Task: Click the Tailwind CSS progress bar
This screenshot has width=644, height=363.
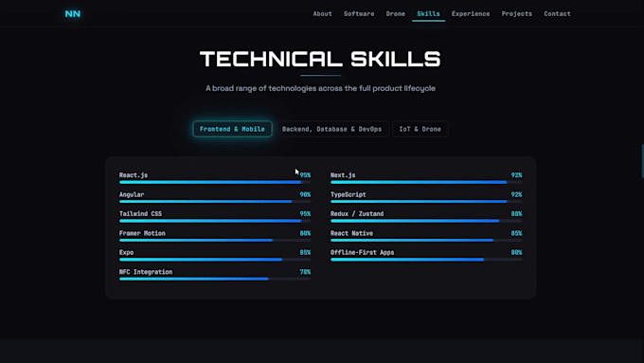Action: pos(215,221)
